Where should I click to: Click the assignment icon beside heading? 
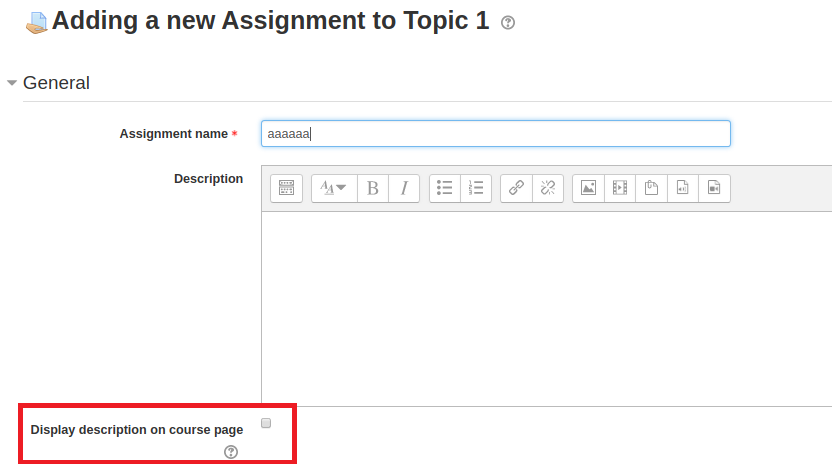(x=37, y=23)
